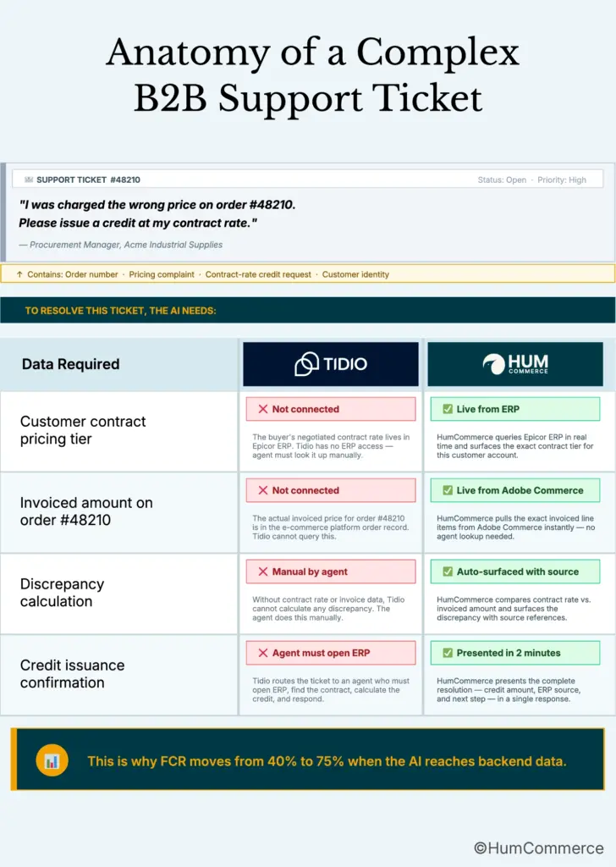Click red X in invoiced amount row
This screenshot has width=616, height=867.
click(263, 490)
